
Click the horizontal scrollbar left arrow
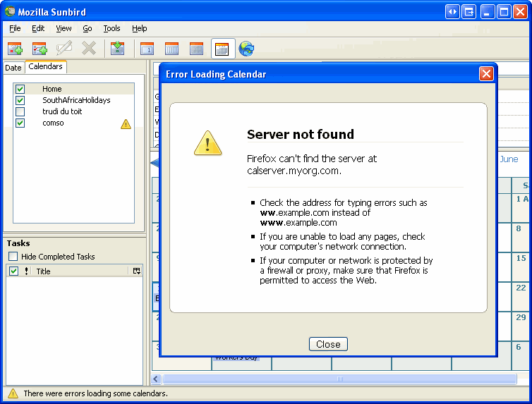(x=156, y=379)
